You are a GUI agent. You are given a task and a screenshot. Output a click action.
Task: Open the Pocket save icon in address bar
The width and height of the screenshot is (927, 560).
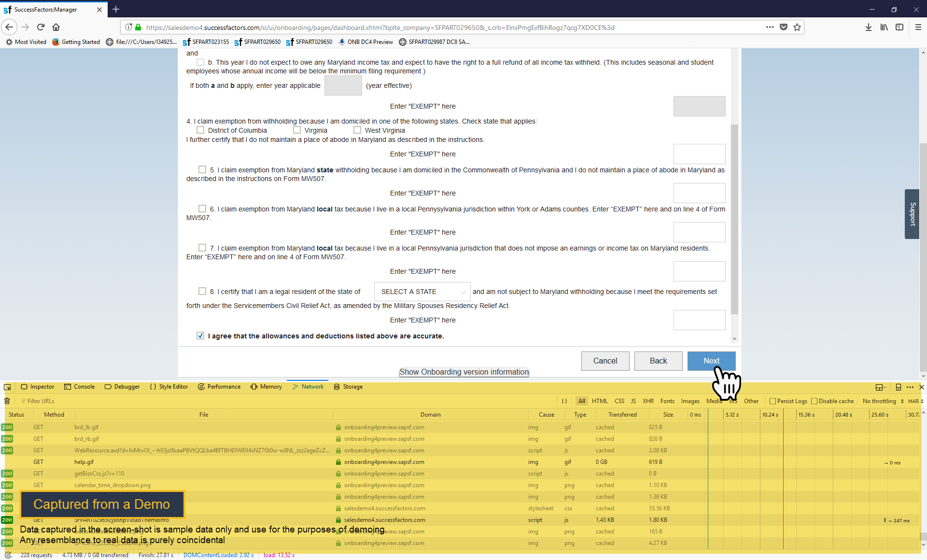click(x=784, y=27)
